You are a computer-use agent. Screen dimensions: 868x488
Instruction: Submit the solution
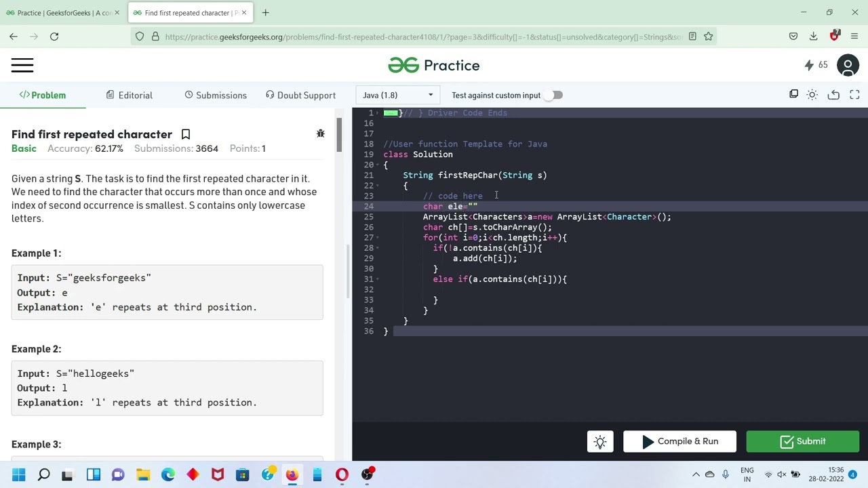point(803,441)
